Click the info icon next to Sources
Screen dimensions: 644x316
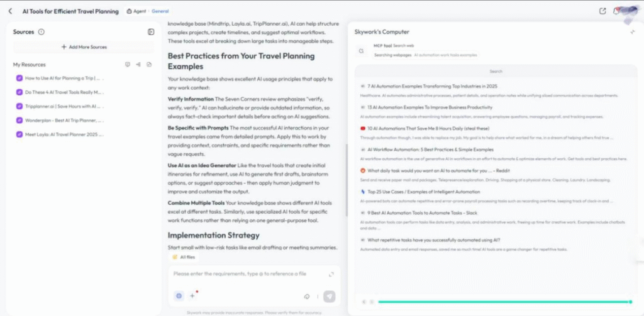point(42,32)
